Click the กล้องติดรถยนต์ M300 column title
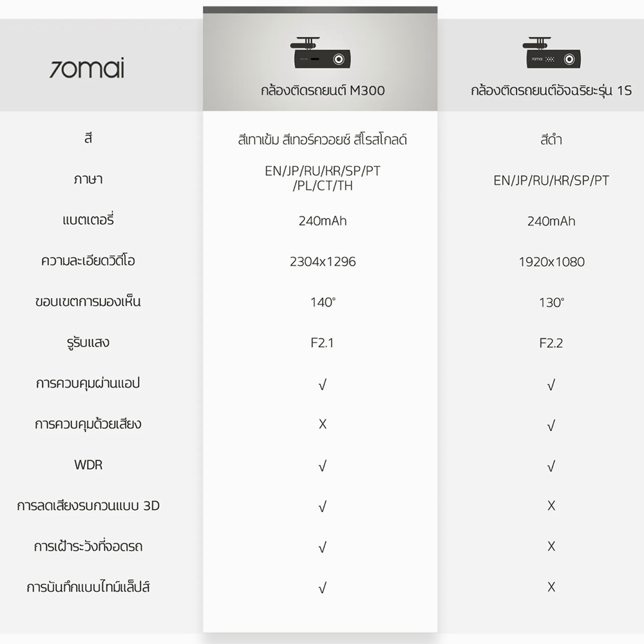The height and width of the screenshot is (644, 644). point(323,90)
